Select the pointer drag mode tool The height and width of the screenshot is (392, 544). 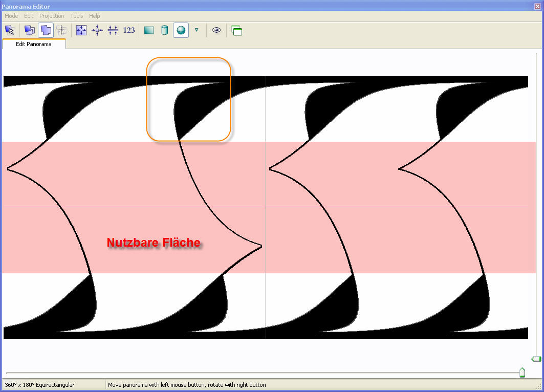pos(9,30)
